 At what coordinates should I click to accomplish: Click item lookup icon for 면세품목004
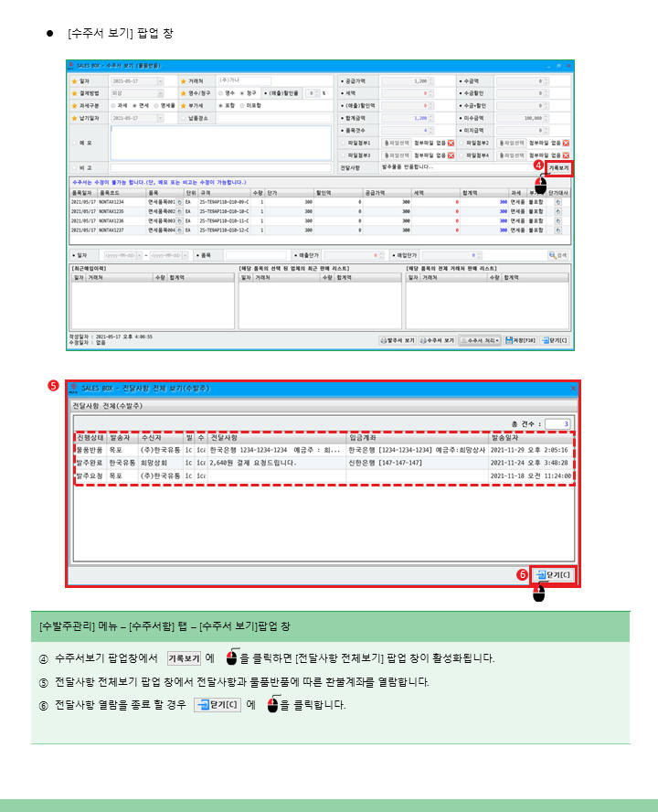tap(180, 230)
